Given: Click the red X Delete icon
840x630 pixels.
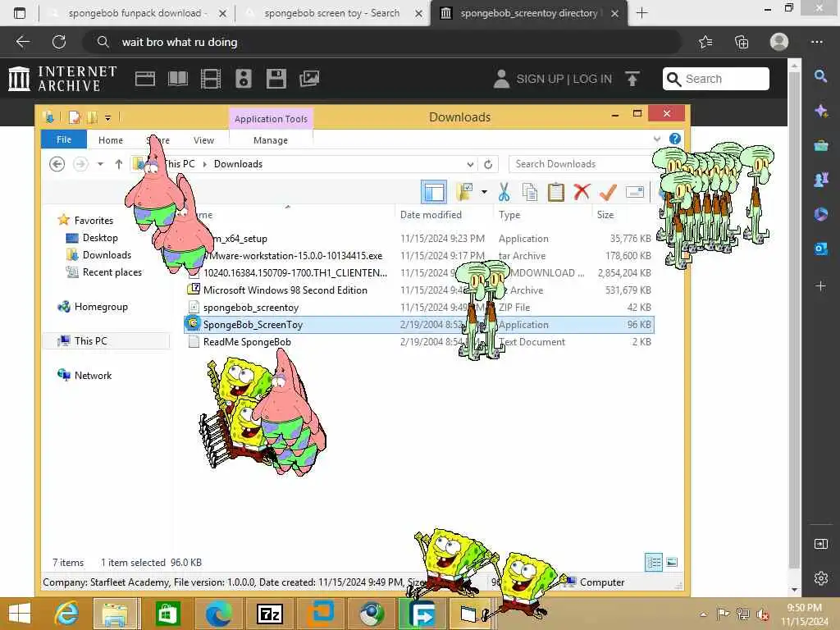Looking at the screenshot, I should click(582, 191).
